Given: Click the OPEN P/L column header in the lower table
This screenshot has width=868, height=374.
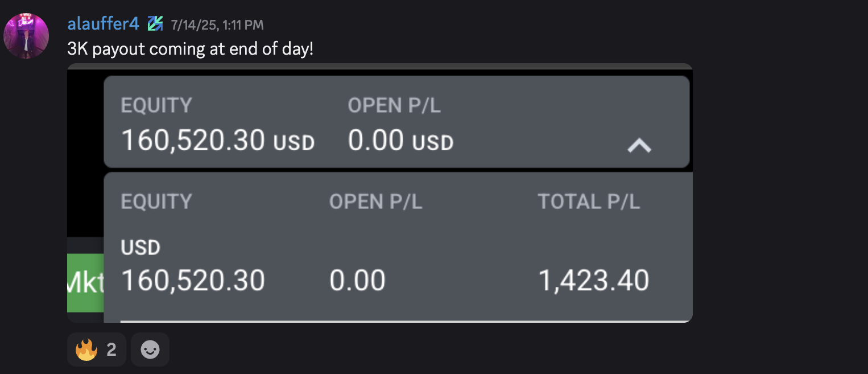Looking at the screenshot, I should tap(375, 202).
